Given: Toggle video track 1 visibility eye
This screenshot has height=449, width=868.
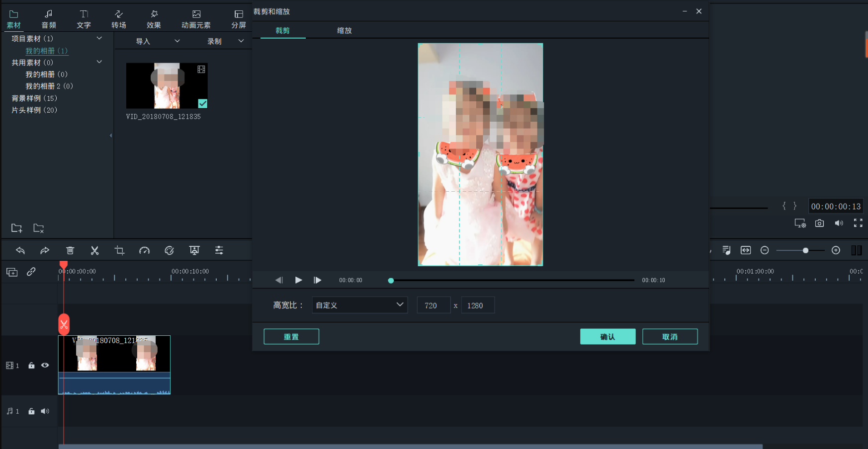Looking at the screenshot, I should point(45,366).
